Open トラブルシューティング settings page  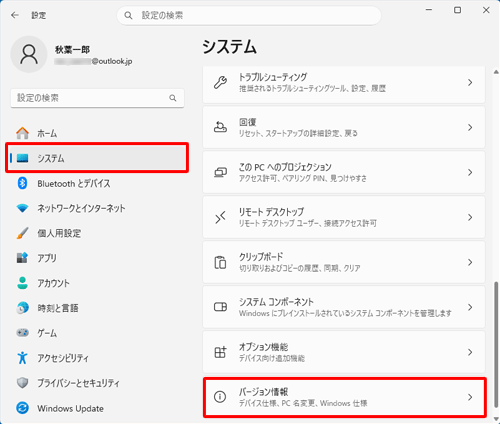tap(344, 84)
